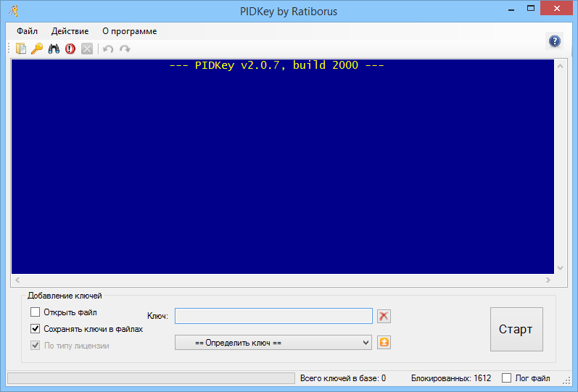Open the 'Действие' menu

tap(70, 31)
